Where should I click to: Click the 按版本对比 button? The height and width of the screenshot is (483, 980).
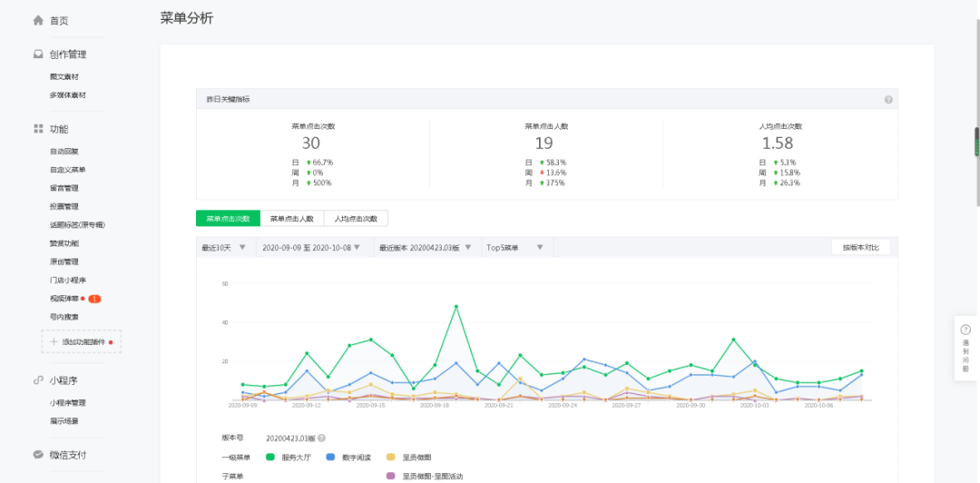[860, 247]
